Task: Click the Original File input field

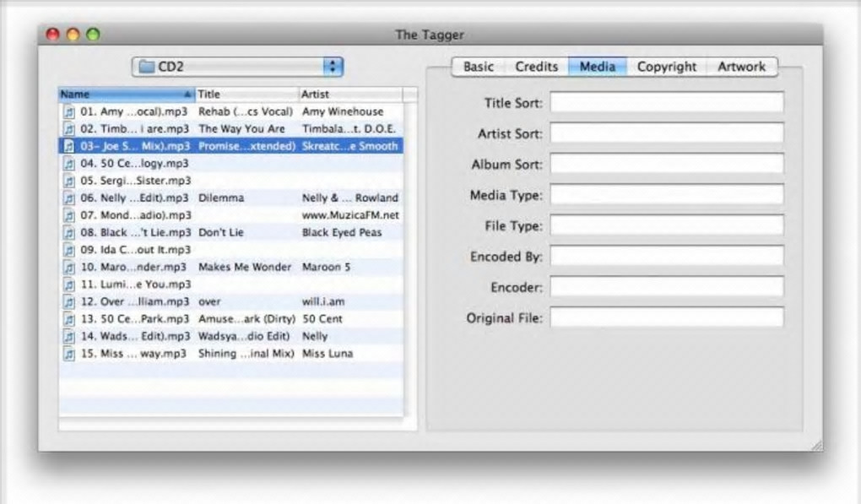Action: click(x=667, y=317)
